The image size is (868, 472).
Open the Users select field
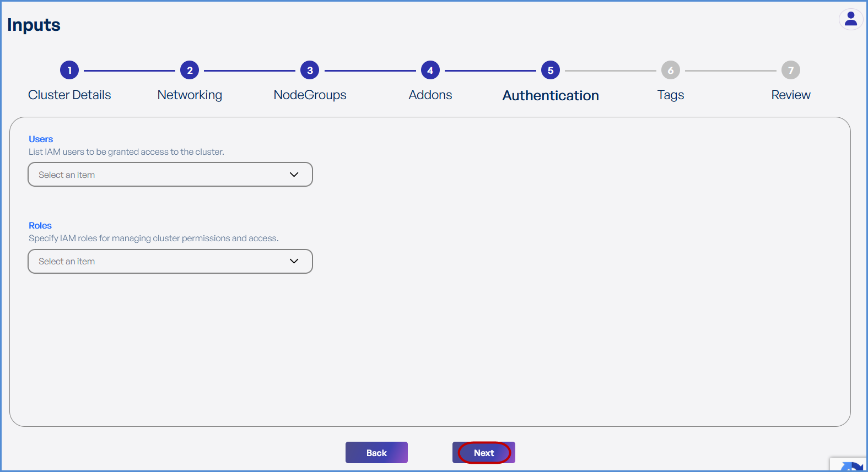(160, 175)
